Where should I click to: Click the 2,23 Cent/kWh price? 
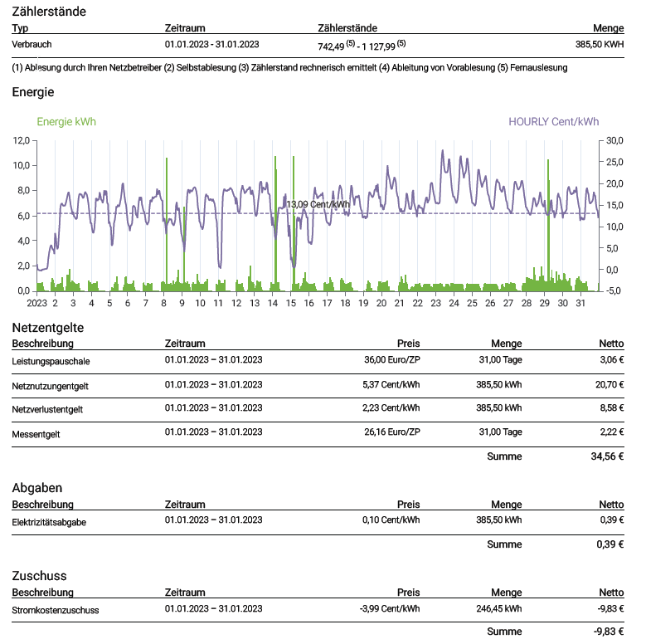(391, 407)
